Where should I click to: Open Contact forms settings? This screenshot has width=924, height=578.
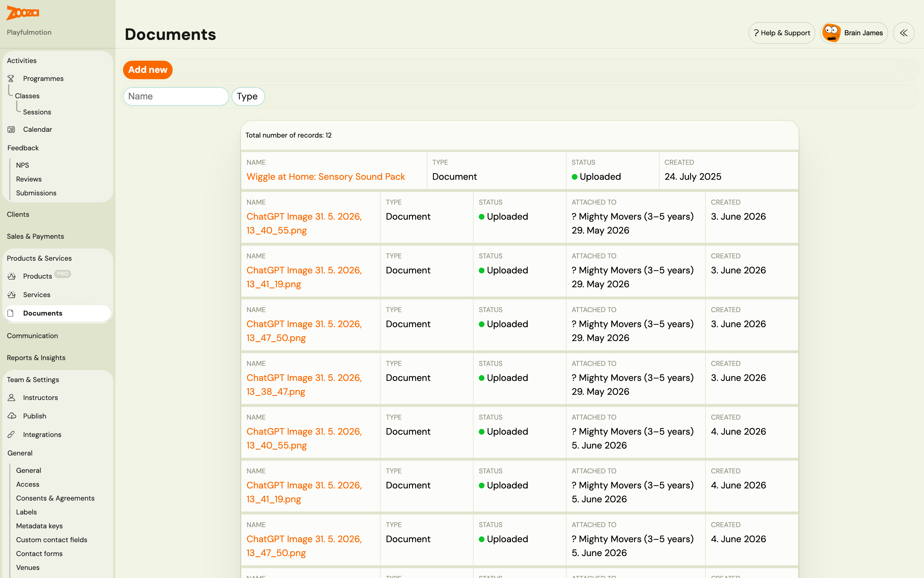(39, 553)
